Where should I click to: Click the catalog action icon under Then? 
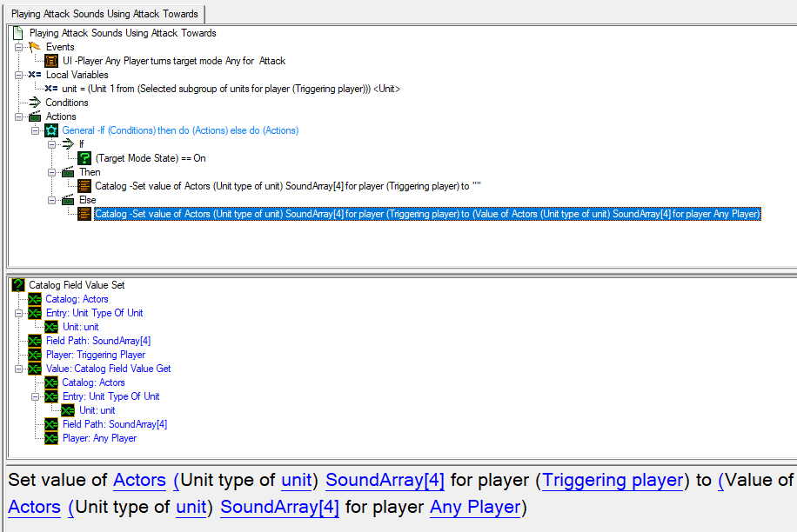pos(84,186)
